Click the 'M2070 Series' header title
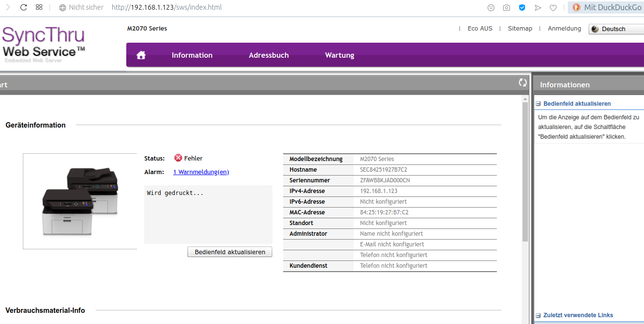Image resolution: width=644 pixels, height=324 pixels. tap(147, 29)
